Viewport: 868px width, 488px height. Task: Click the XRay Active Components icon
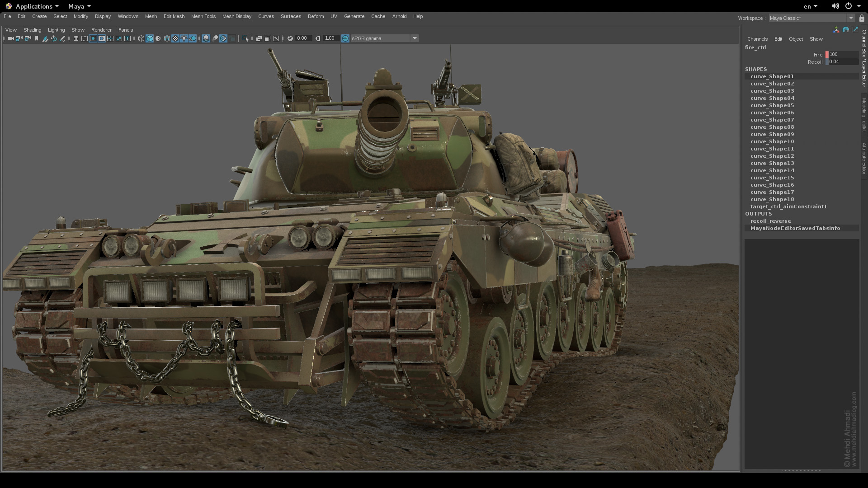coord(268,38)
